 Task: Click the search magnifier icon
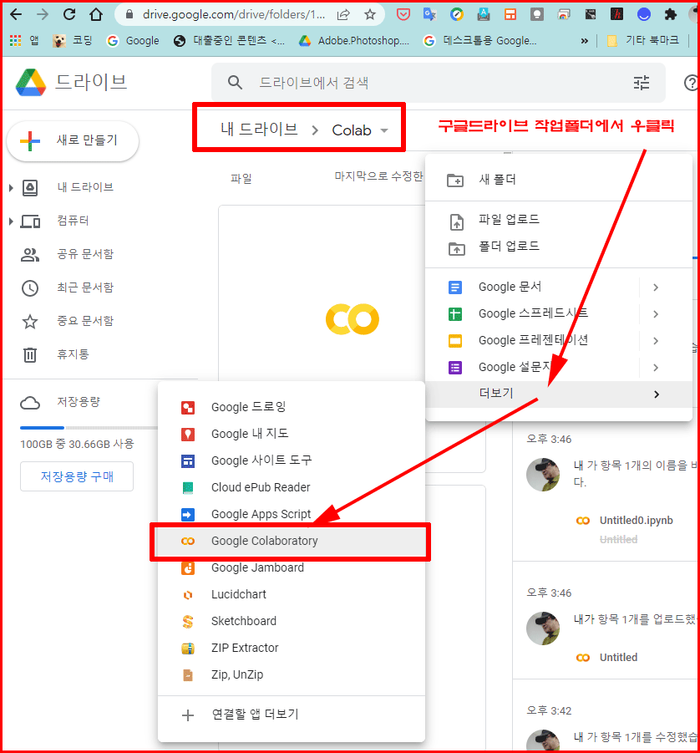(235, 83)
